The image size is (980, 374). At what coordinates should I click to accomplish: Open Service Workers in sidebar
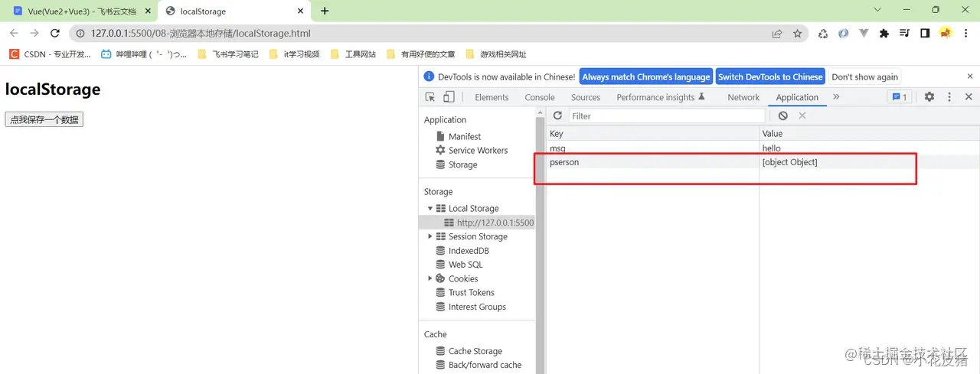point(478,150)
